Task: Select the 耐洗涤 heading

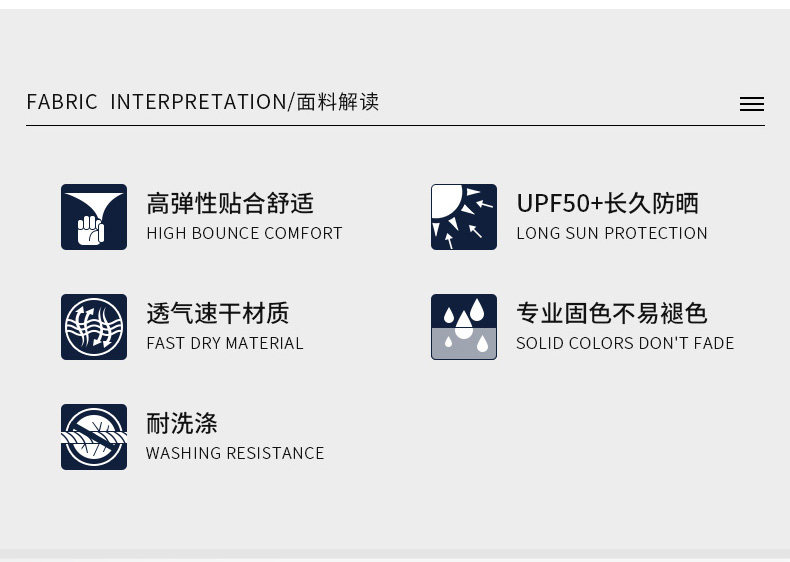Action: pos(181,423)
